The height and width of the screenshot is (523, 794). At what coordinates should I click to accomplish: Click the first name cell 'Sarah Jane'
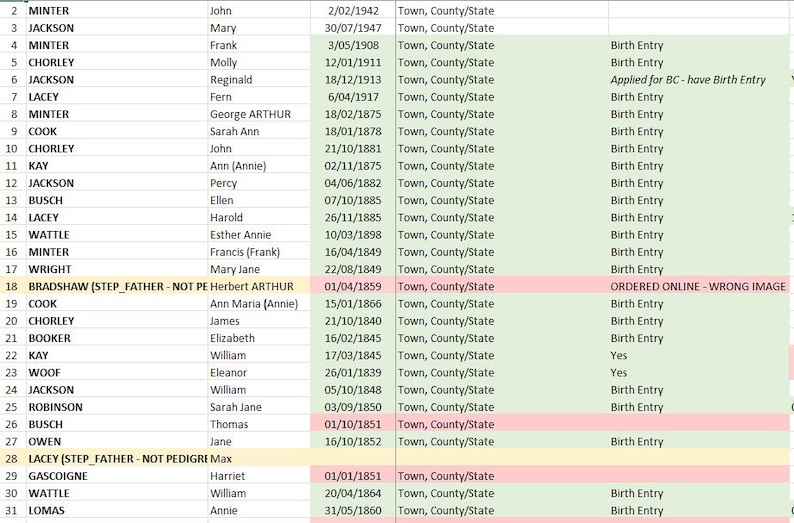[x=259, y=407]
